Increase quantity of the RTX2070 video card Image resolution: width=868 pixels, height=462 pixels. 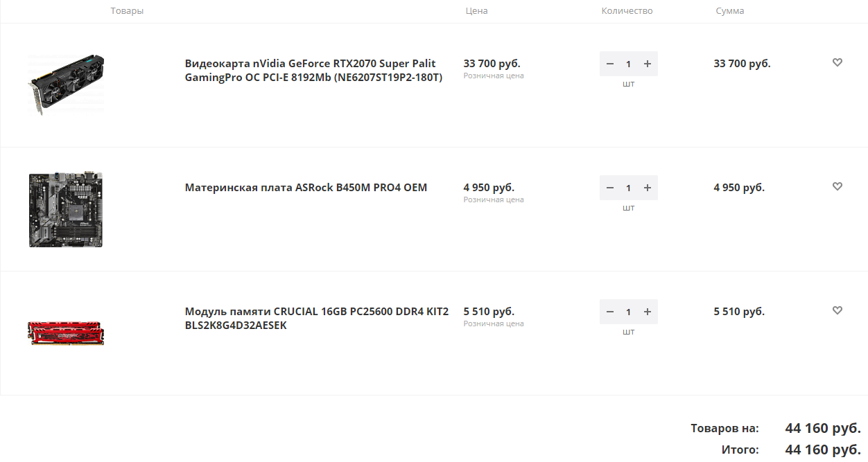click(x=648, y=64)
